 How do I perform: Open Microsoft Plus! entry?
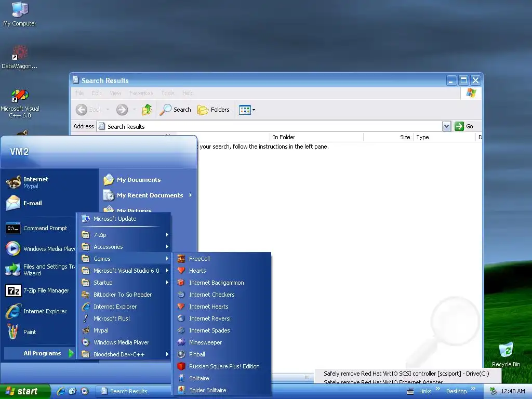[124, 318]
